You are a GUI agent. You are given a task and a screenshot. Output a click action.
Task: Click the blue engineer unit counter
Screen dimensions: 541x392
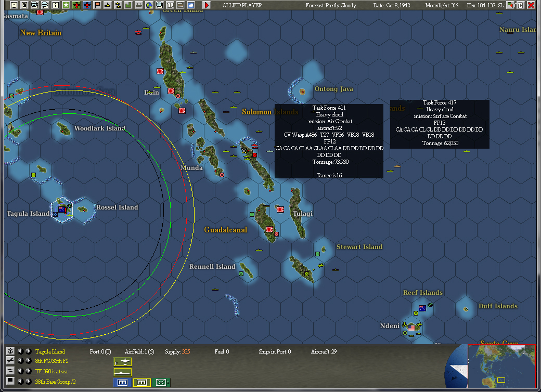[x=122, y=382]
